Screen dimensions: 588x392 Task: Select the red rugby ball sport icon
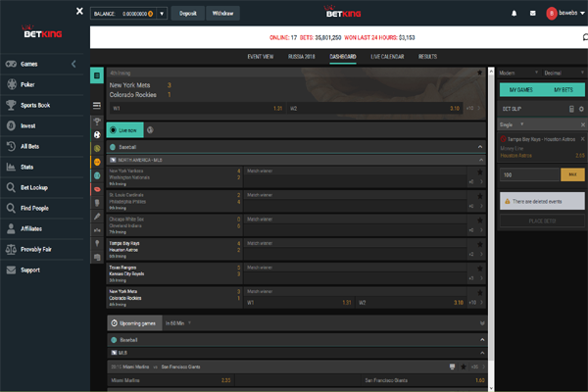coord(97,189)
